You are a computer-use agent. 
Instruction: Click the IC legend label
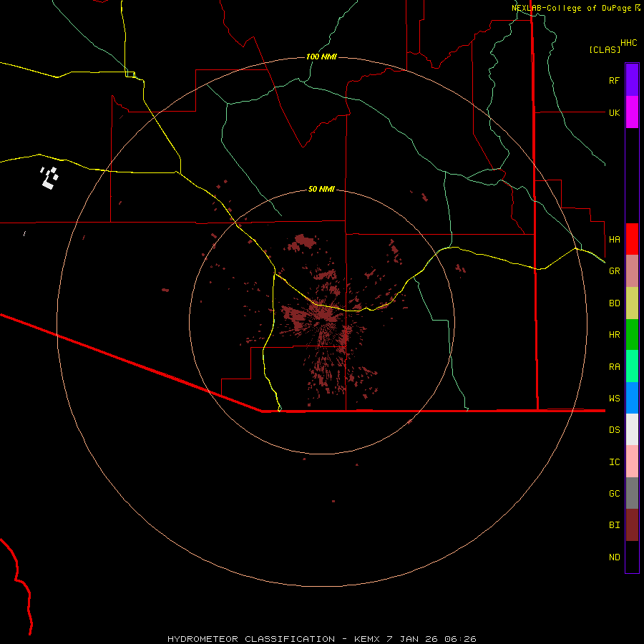(614, 462)
